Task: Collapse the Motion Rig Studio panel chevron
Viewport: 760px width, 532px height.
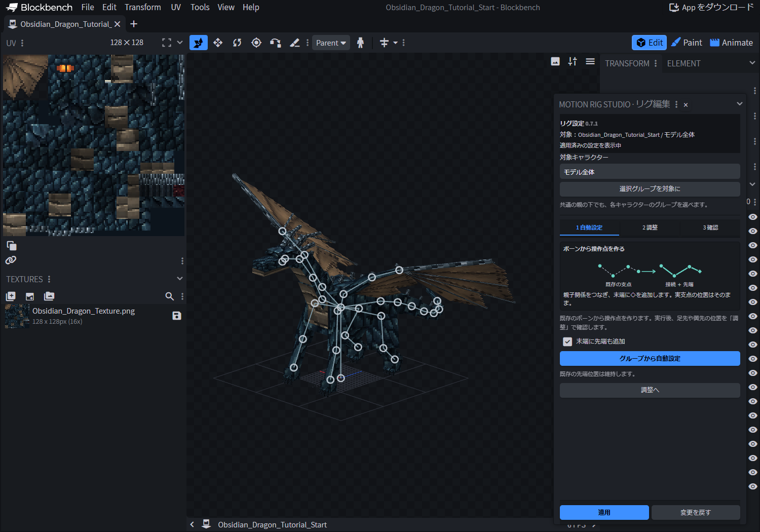Action: point(740,104)
